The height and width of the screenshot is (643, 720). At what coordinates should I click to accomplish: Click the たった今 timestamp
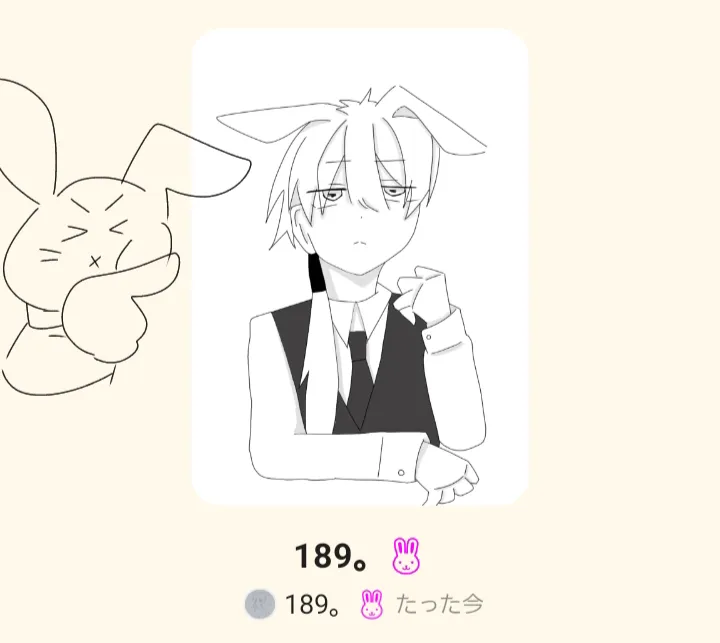tap(439, 604)
